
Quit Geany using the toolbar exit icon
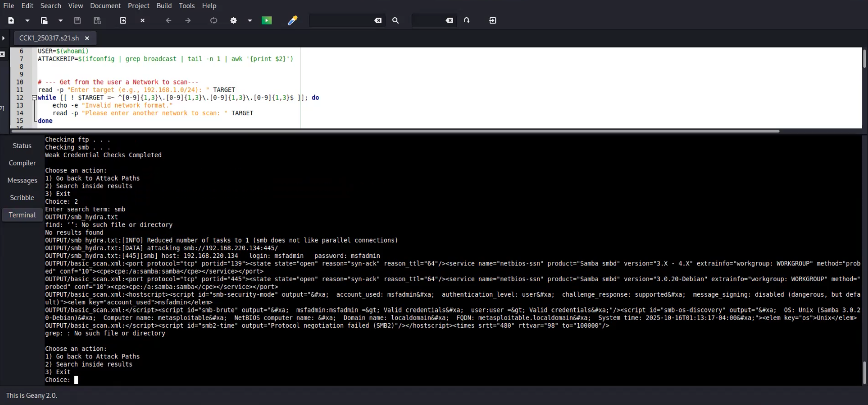pyautogui.click(x=493, y=21)
